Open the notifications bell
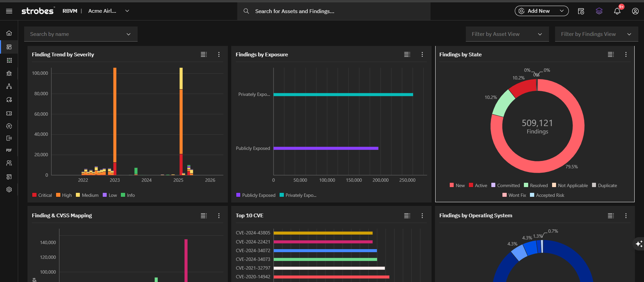Image resolution: width=644 pixels, height=282 pixels. [x=617, y=11]
